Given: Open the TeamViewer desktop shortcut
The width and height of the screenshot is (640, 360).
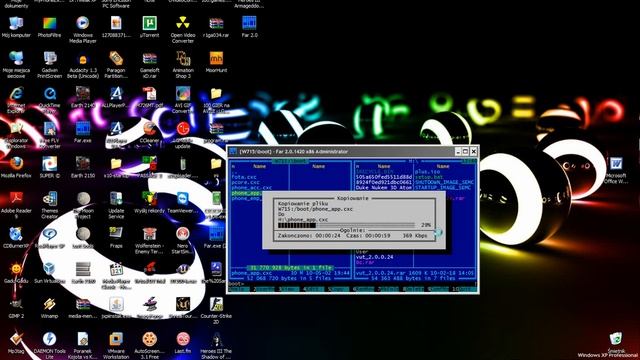Looking at the screenshot, I should pos(182,202).
